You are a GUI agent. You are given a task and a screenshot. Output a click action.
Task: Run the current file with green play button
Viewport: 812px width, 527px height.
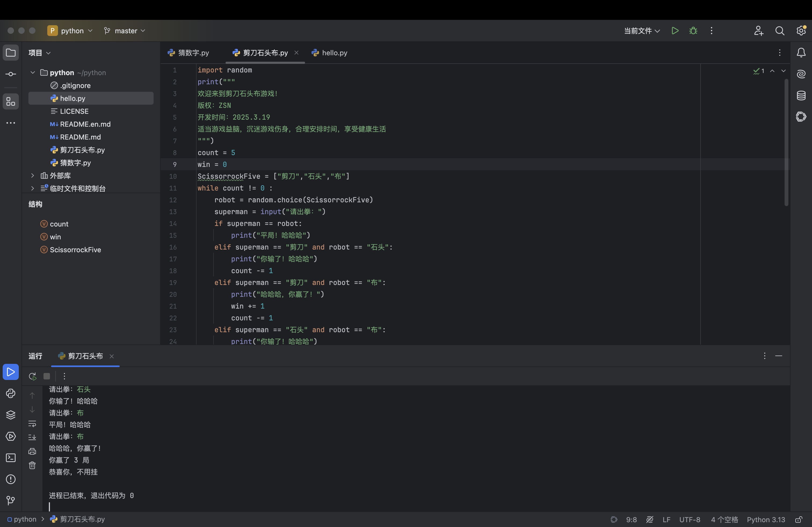pos(675,31)
